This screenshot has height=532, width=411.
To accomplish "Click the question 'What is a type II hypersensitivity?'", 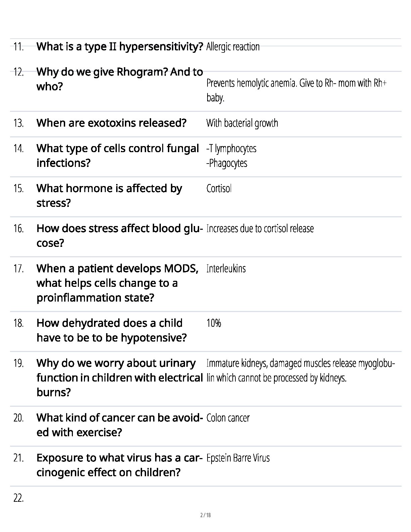I will click(x=120, y=46).
